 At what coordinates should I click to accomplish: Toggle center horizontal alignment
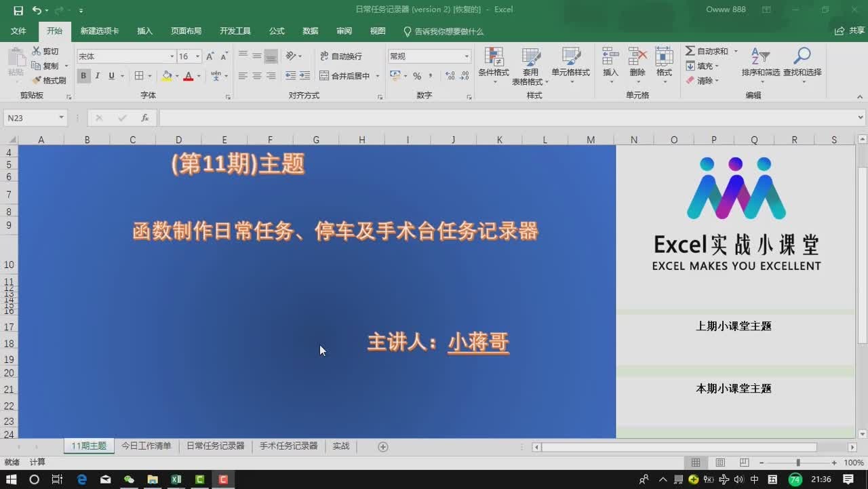pyautogui.click(x=257, y=76)
